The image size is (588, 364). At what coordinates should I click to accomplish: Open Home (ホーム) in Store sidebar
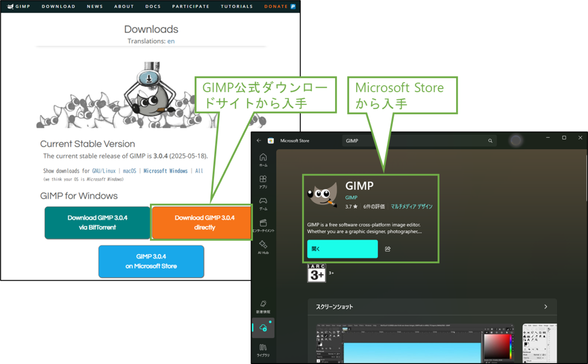click(263, 160)
